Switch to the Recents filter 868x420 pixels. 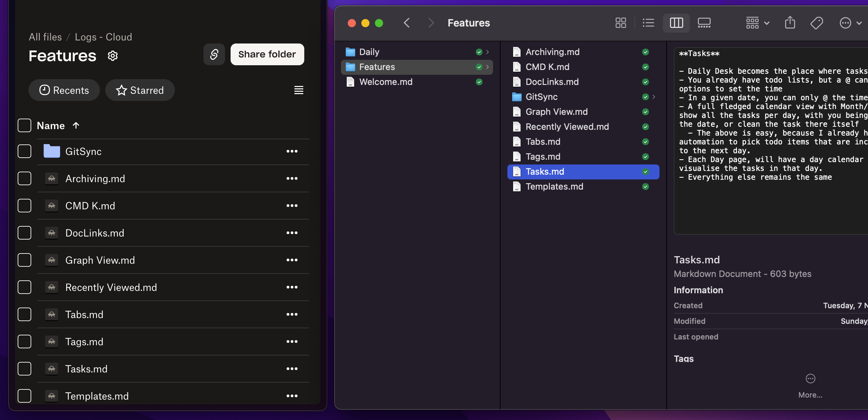[64, 90]
